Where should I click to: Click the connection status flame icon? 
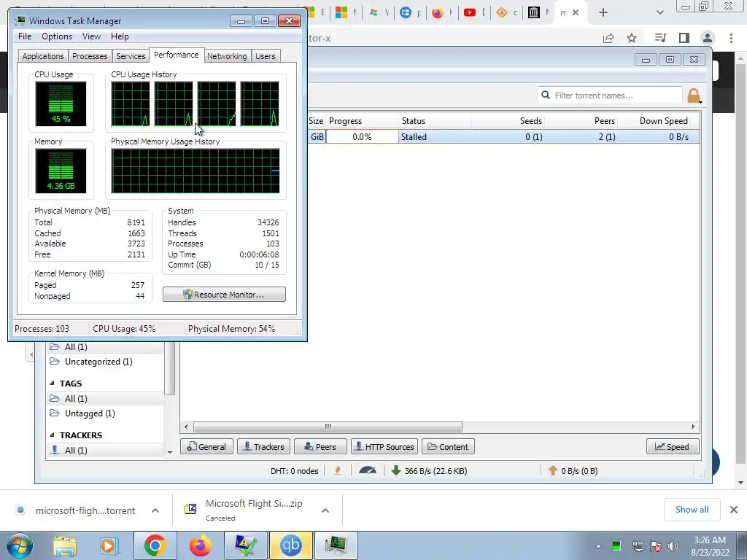coord(338,471)
